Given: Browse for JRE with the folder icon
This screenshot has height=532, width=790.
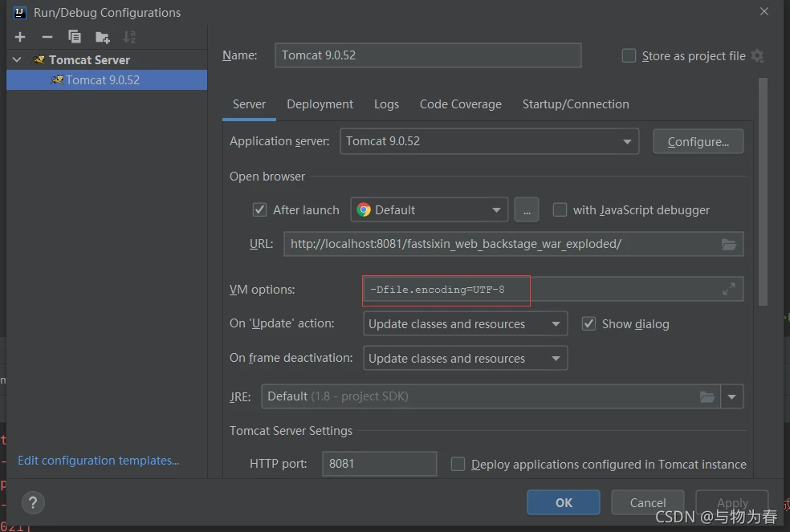Looking at the screenshot, I should [707, 397].
